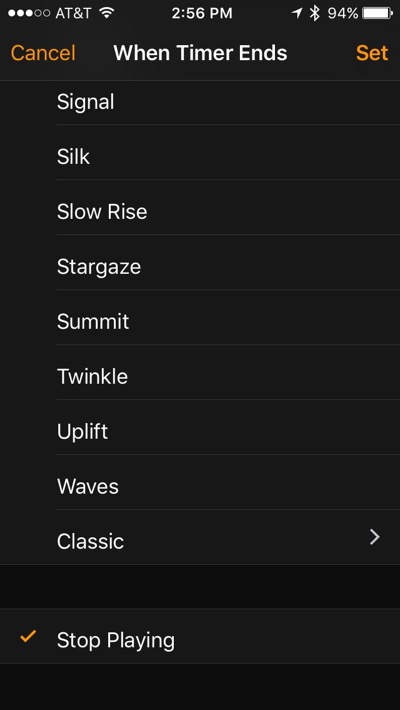The width and height of the screenshot is (400, 710).
Task: Tap the battery icon in status bar
Action: [x=378, y=13]
